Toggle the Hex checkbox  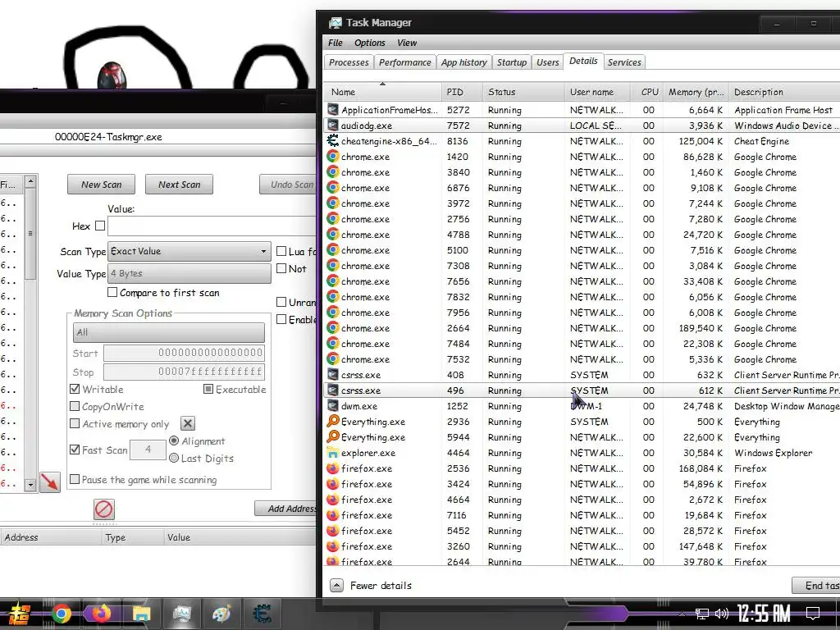tap(100, 226)
